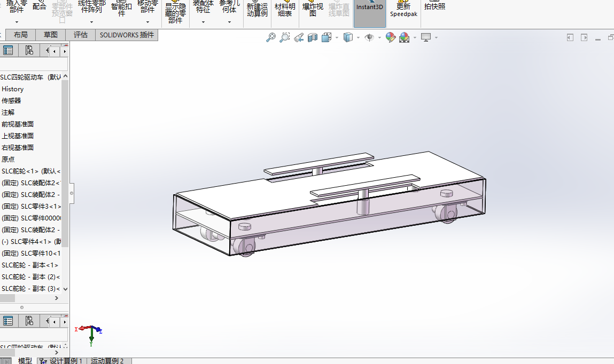Viewport: 614px width, 364px height.
Task: Click 爆炸视图 (Exploded View) command
Action: click(313, 9)
